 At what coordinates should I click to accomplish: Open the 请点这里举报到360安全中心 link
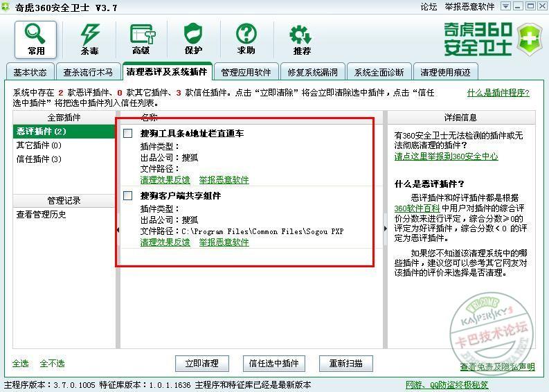click(446, 157)
